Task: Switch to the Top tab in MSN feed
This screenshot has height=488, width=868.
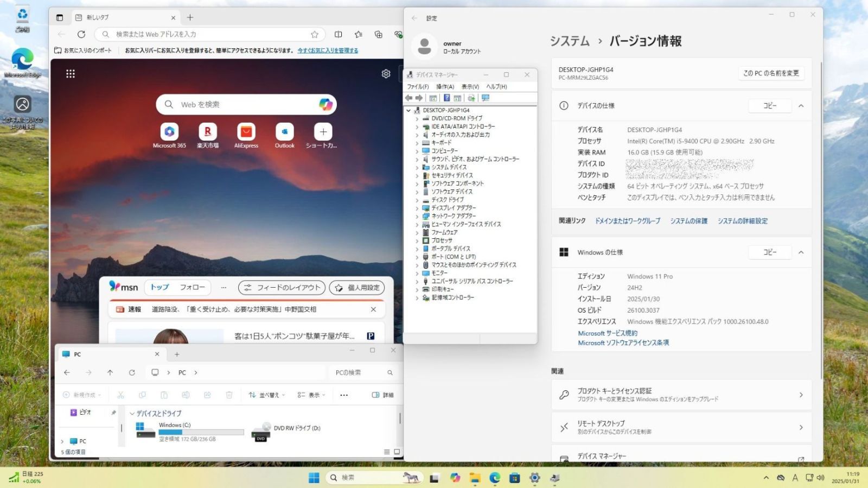Action: tap(159, 287)
